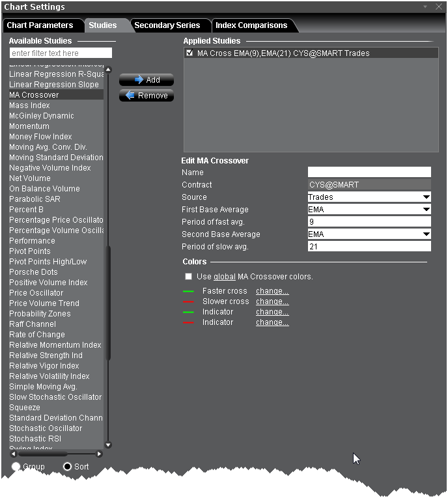The width and height of the screenshot is (448, 502).
Task: Click horizontal scrollbar right arrow
Action: pos(100,454)
